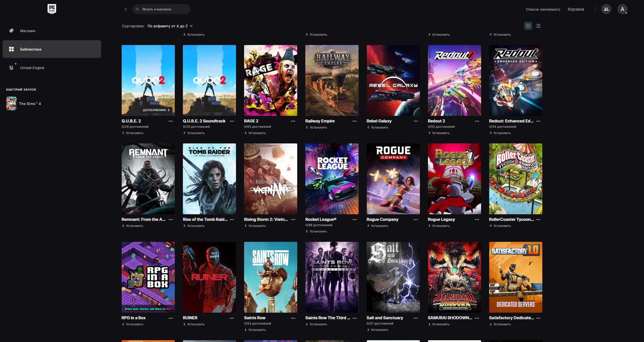The image size is (644, 342).
Task: Open Q.U.B.E. 2 cover art
Action: coord(148,80)
